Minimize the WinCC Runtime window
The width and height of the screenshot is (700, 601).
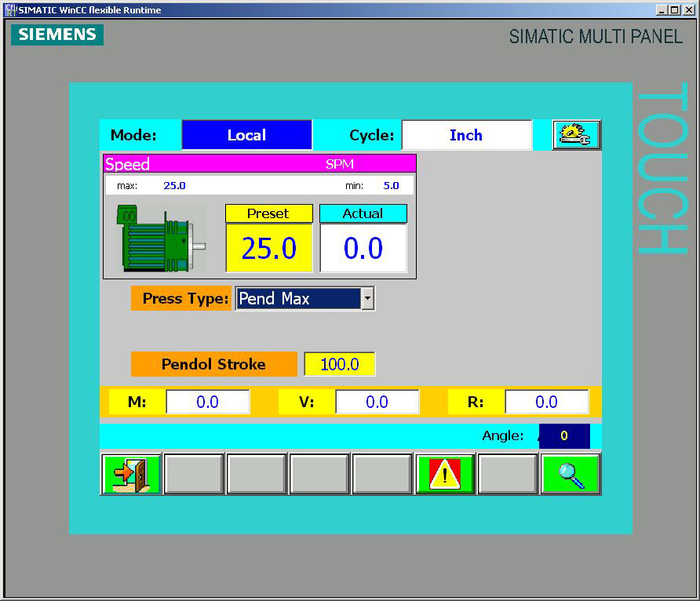[662, 10]
